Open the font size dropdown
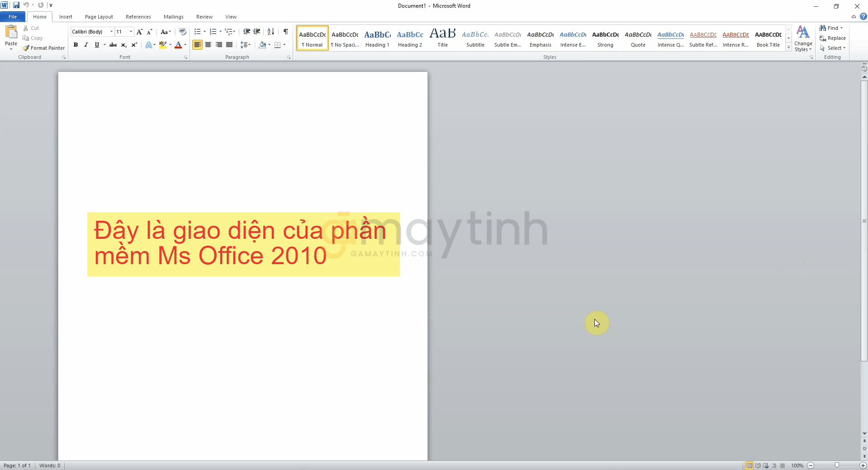 131,32
